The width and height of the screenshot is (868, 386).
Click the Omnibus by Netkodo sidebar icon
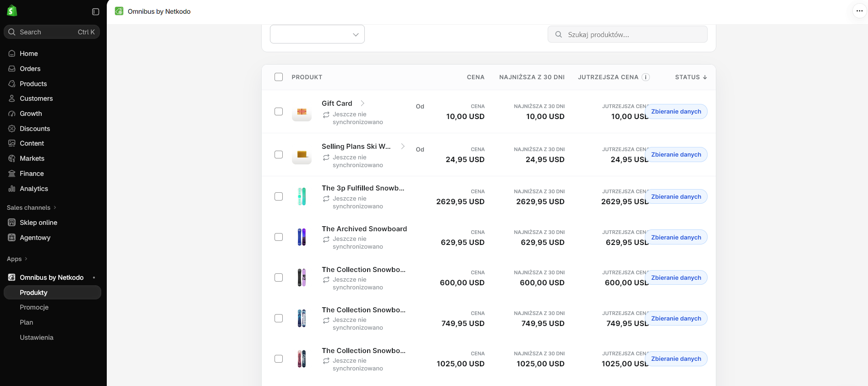[x=12, y=277]
